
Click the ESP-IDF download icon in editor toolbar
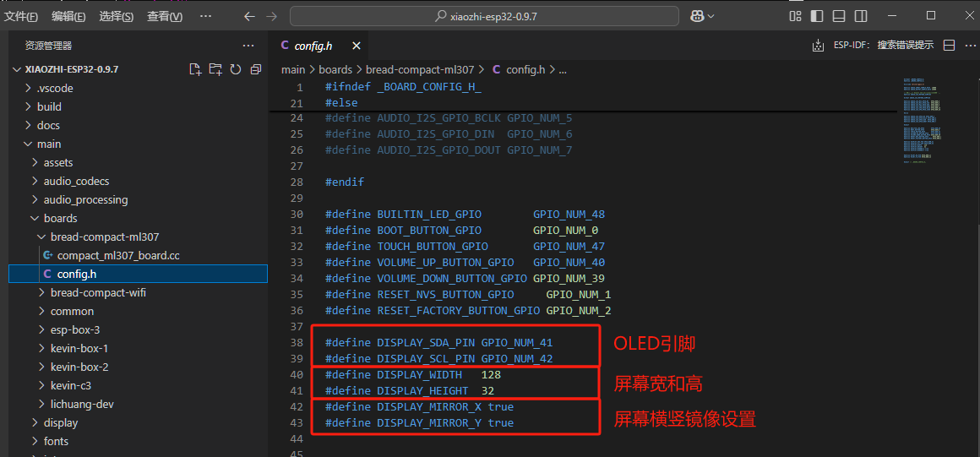817,46
